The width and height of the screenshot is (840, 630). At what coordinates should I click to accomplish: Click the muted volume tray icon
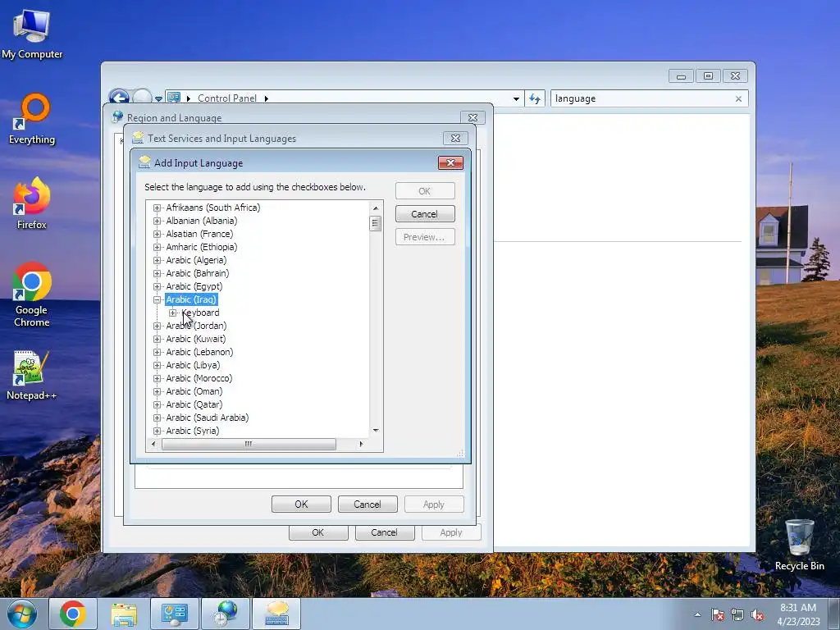pos(757,615)
